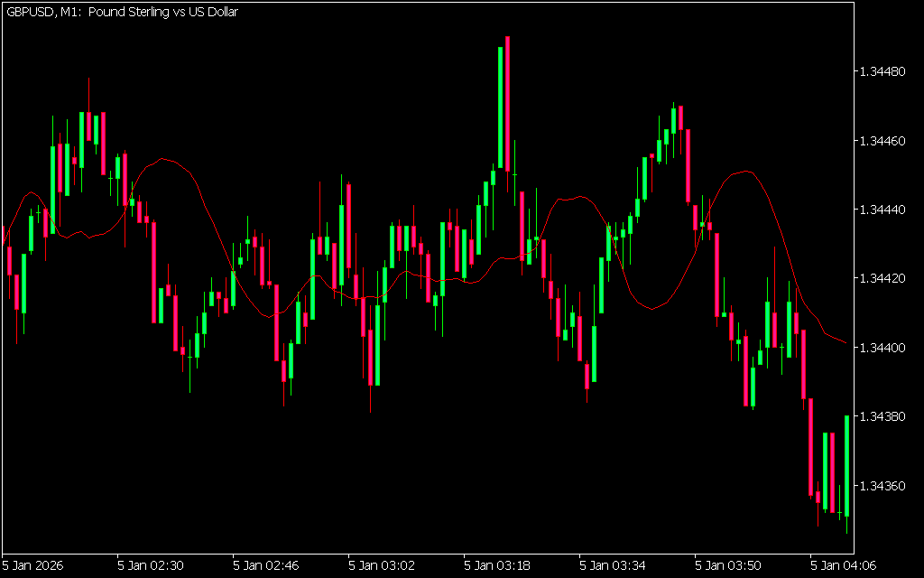Click the 1.34380 price axis label
924x578 pixels.
click(885, 417)
